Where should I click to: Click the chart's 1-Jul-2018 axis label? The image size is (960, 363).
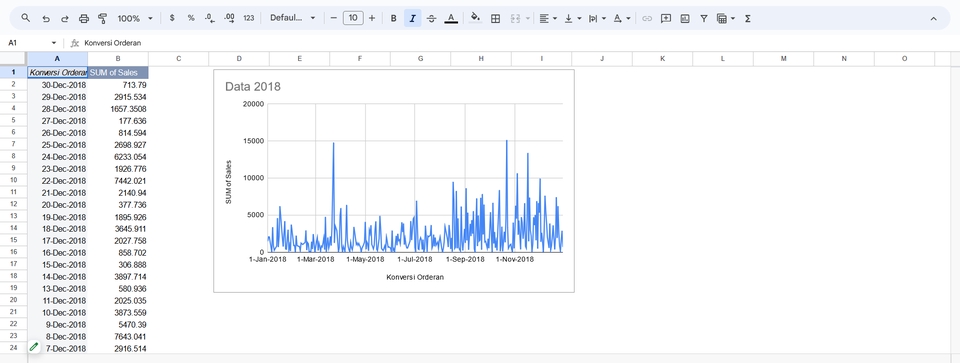pos(415,260)
